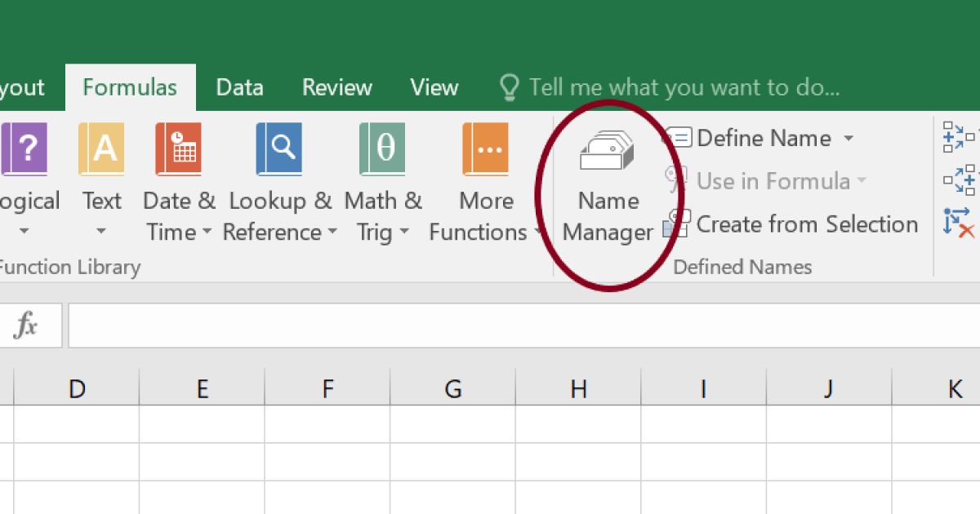Select the Text functions icon
This screenshot has height=514, width=980.
(101, 149)
